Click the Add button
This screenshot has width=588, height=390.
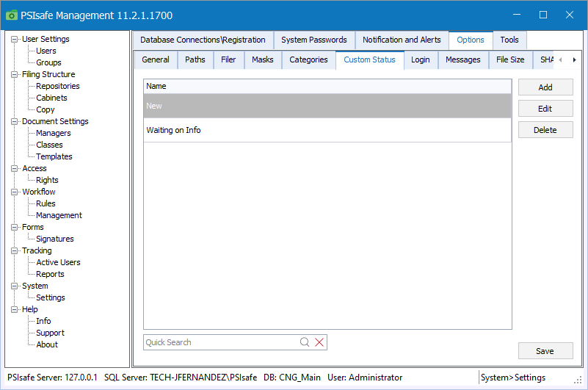tap(545, 87)
